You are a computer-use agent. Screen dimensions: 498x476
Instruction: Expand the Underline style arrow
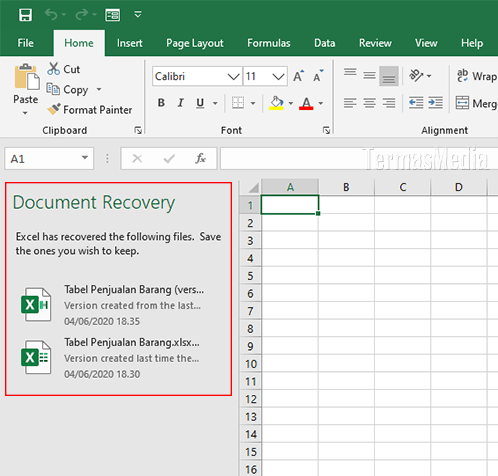215,103
